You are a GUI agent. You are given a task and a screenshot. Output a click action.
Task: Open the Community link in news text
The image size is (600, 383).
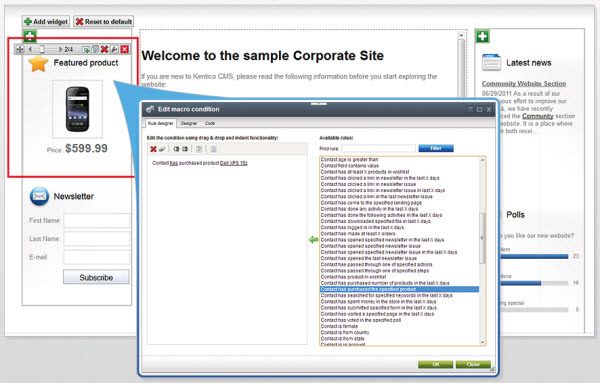pos(538,116)
